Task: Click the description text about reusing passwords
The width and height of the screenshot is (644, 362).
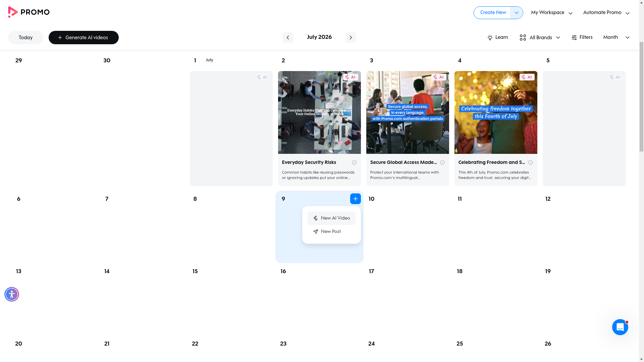Action: [x=318, y=175]
